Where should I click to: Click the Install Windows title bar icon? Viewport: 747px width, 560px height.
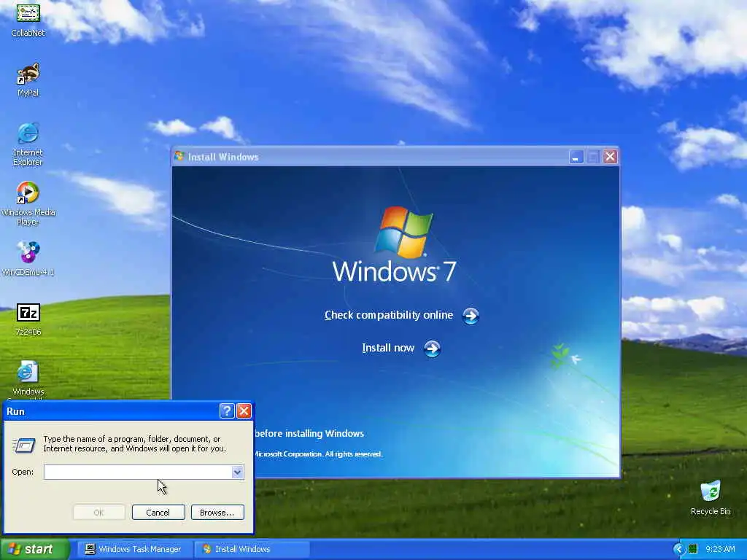(179, 156)
